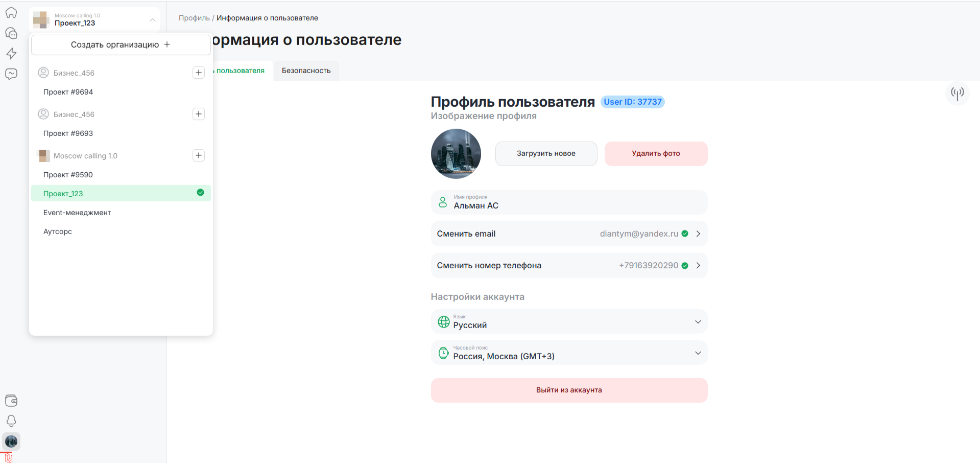
Task: Click the Имя профиля input field
Action: click(x=569, y=203)
